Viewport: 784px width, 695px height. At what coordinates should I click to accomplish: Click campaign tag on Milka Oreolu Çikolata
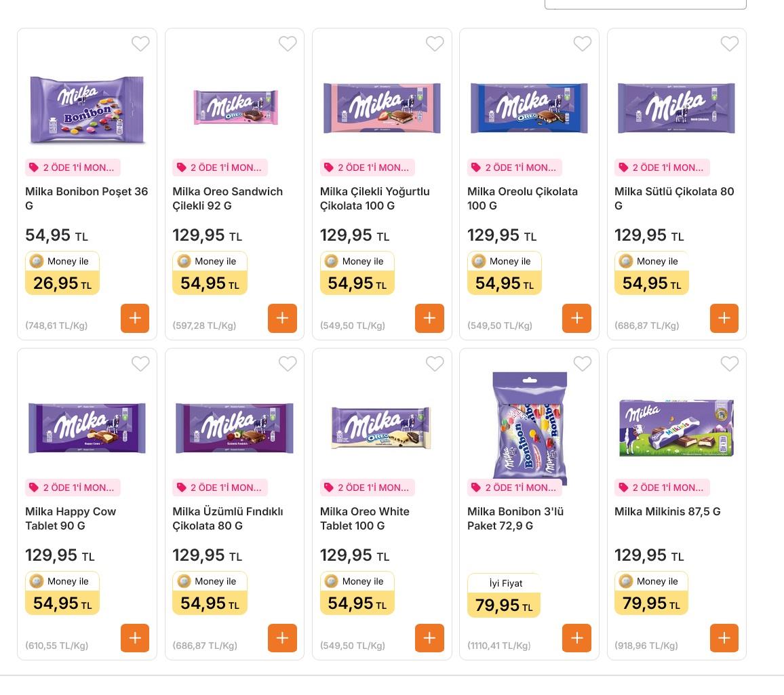pyautogui.click(x=514, y=167)
